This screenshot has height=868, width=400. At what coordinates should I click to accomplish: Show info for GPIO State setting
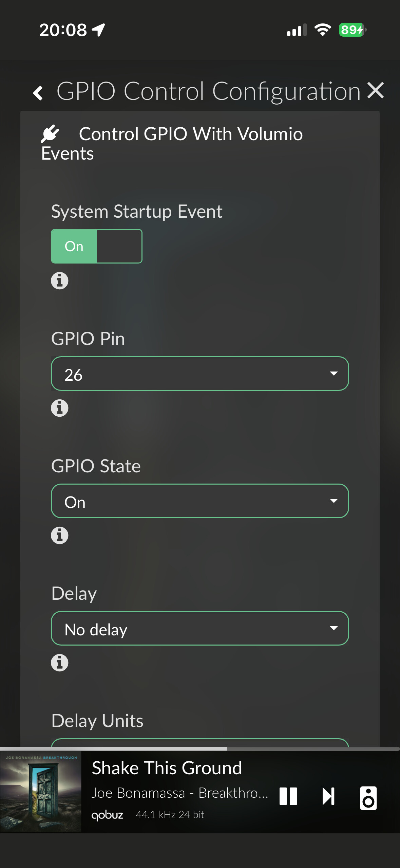tap(60, 536)
